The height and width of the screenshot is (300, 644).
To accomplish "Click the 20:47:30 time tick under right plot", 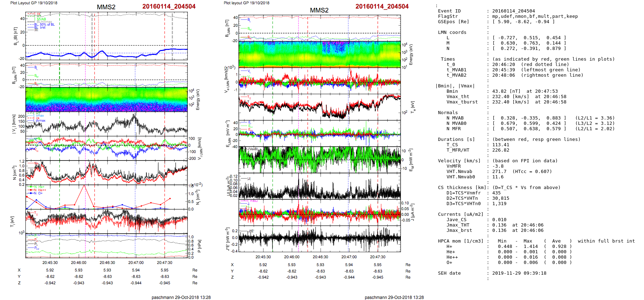I will 377,257.
